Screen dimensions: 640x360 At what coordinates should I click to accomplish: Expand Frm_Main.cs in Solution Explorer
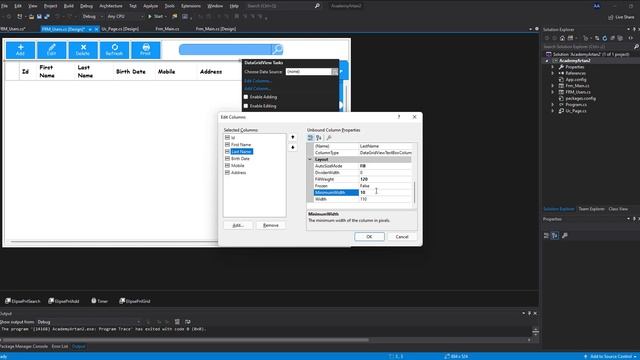coord(553,86)
